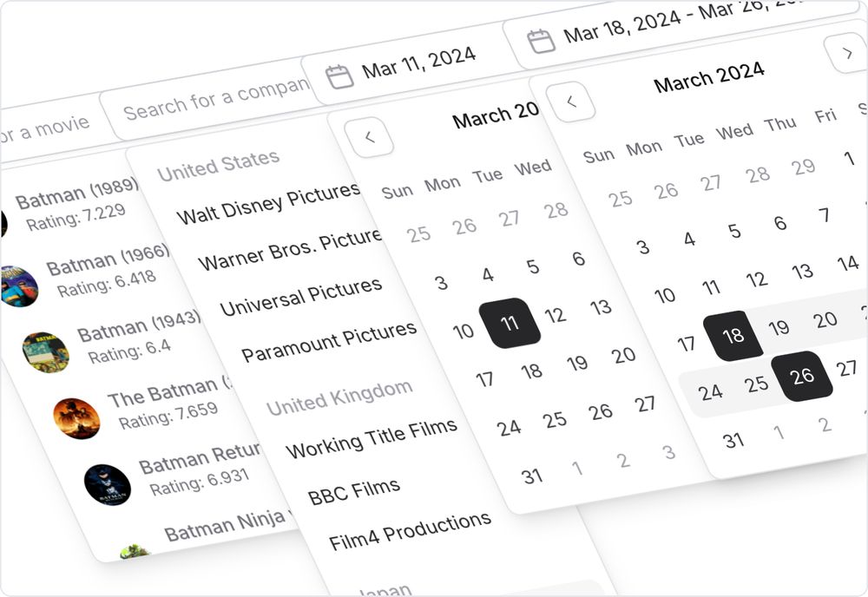Select day 7 in range calendar
Image resolution: width=868 pixels, height=597 pixels.
tap(825, 214)
